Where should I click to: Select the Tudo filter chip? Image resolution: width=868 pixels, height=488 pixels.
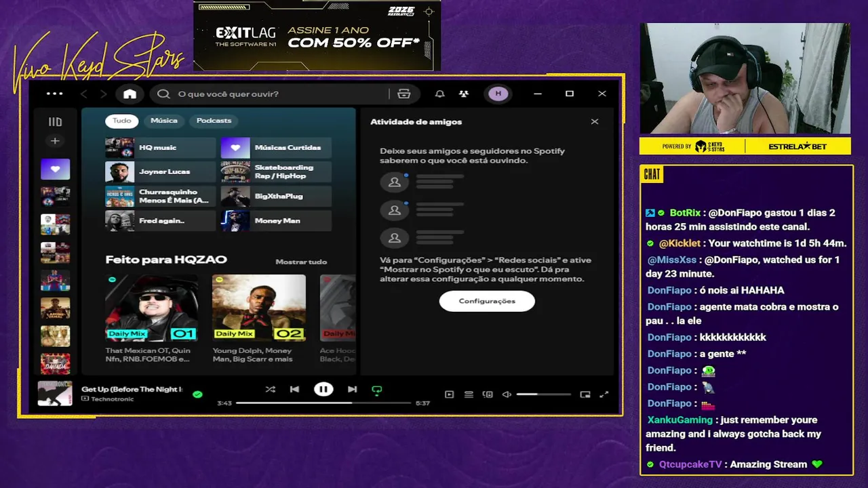click(122, 121)
